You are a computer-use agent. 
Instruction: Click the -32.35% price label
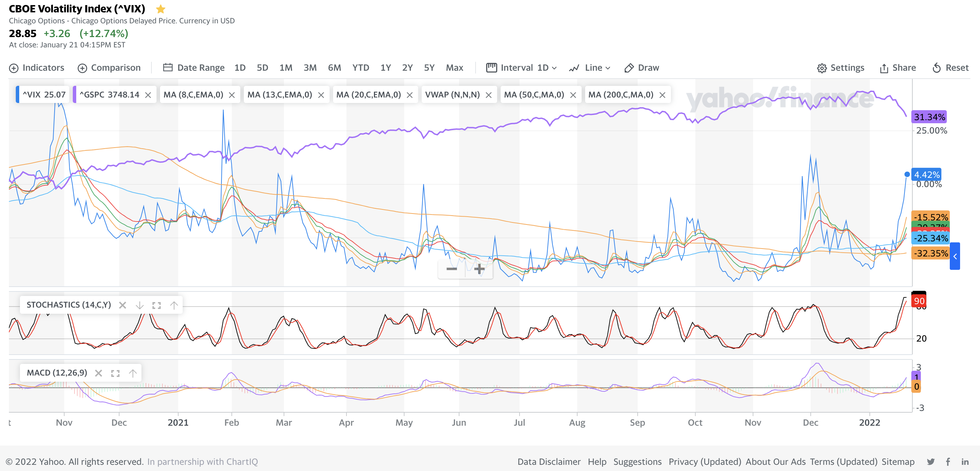(x=930, y=253)
